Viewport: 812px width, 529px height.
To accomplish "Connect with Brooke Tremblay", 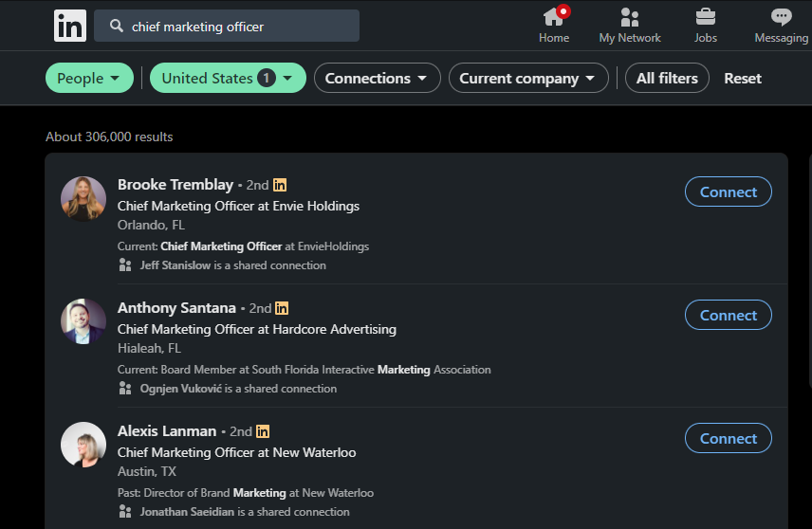I will pyautogui.click(x=729, y=192).
